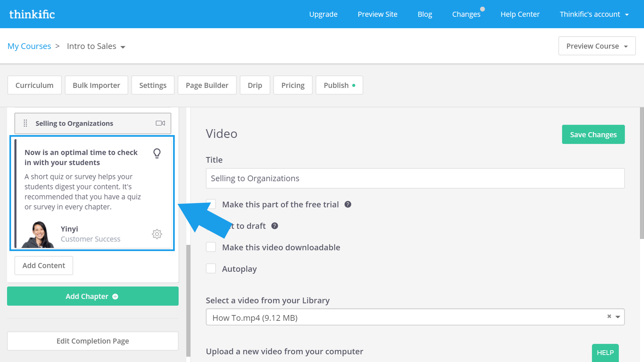The width and height of the screenshot is (644, 362).
Task: Enable Make this video downloadable checkbox
Action: click(x=211, y=247)
